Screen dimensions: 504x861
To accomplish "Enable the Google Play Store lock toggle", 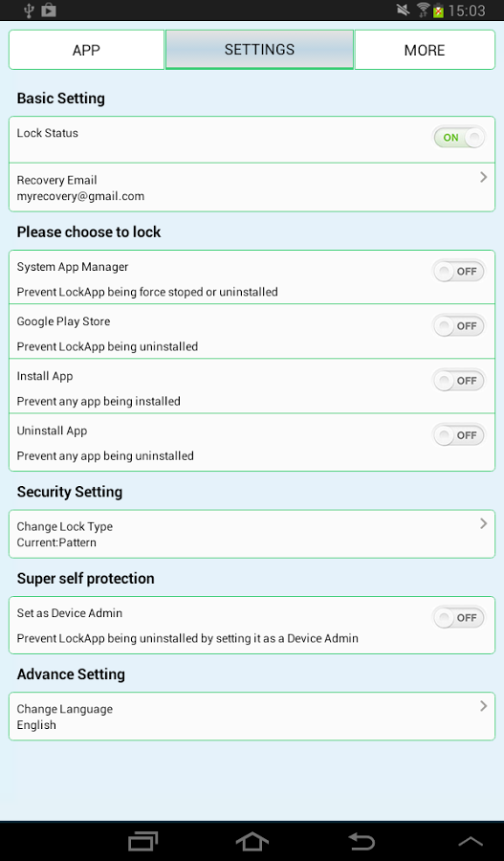I will tap(459, 326).
